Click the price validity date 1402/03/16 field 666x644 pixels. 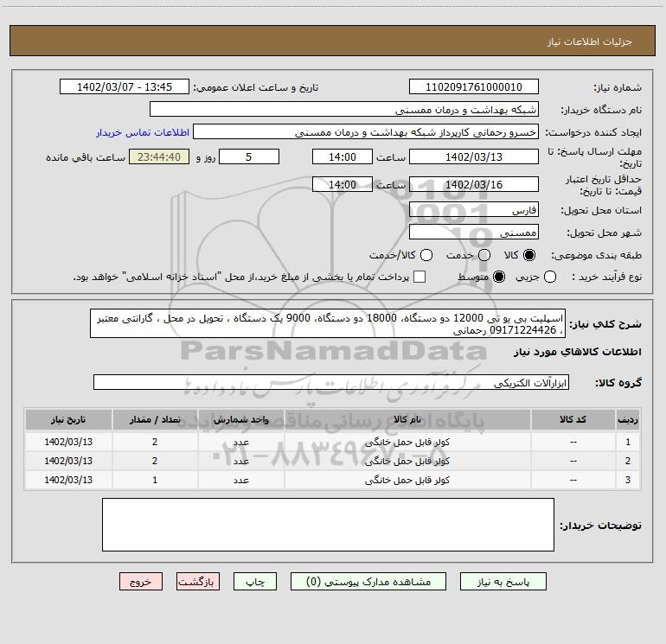[x=474, y=185]
